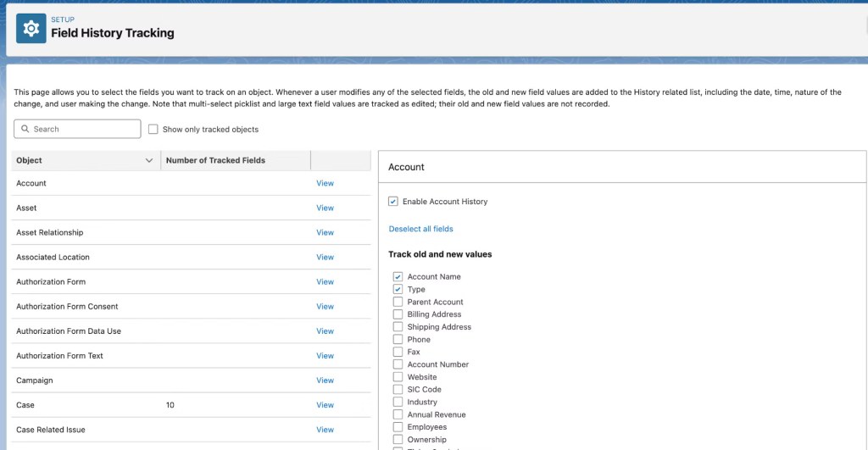Click the search magnifier icon

25,129
